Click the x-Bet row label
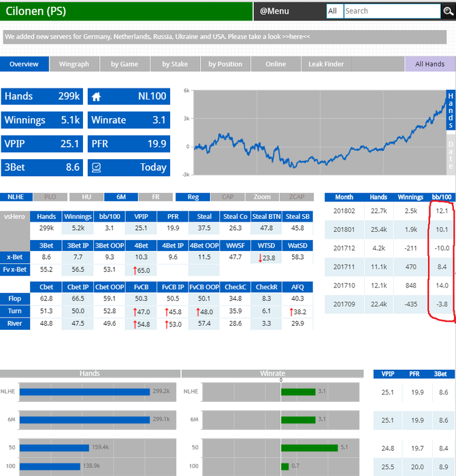The image size is (456, 476). coord(15,257)
